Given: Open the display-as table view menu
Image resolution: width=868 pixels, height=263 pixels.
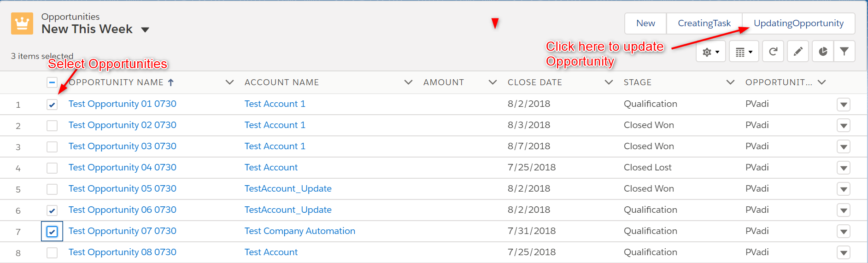Looking at the screenshot, I should point(744,52).
